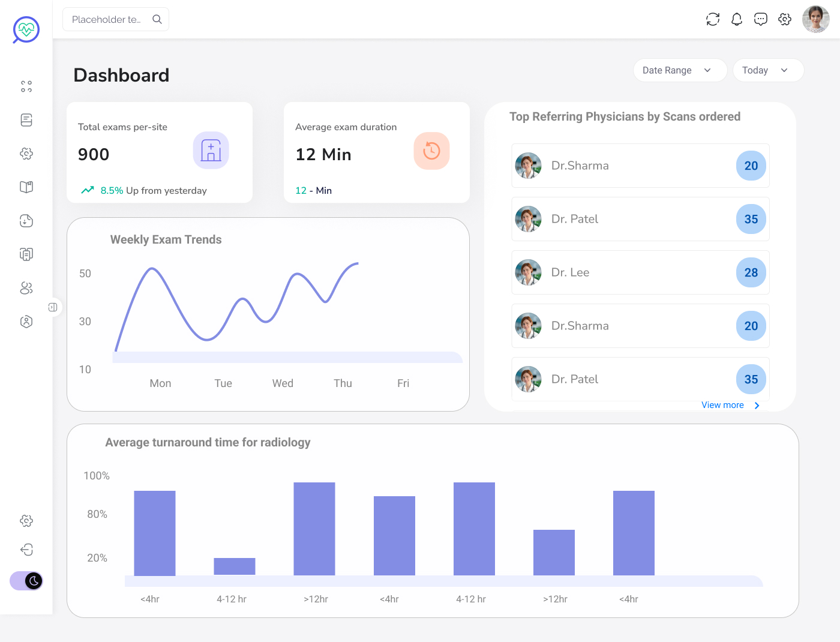This screenshot has width=840, height=642.
Task: Open the user profile avatar photo
Action: point(815,19)
